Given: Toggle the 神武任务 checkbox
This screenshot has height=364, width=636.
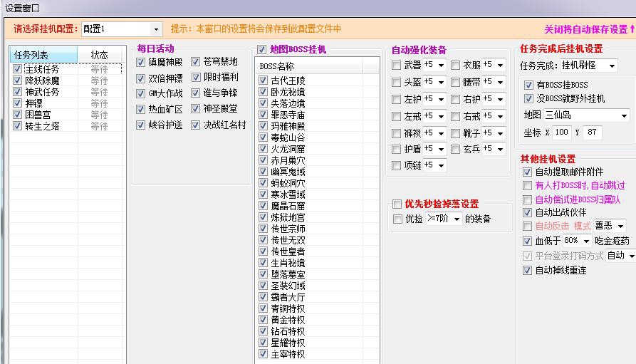Looking at the screenshot, I should [x=17, y=92].
